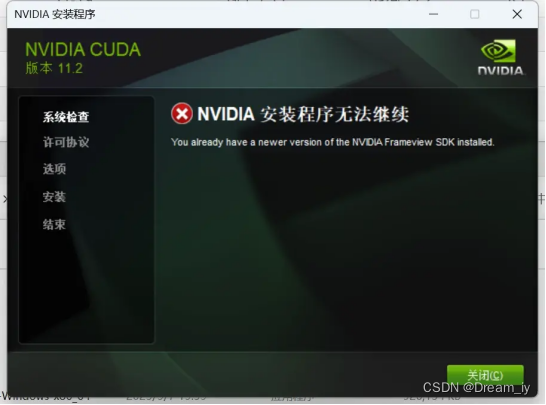Click the green 关闭(C) button

click(485, 375)
